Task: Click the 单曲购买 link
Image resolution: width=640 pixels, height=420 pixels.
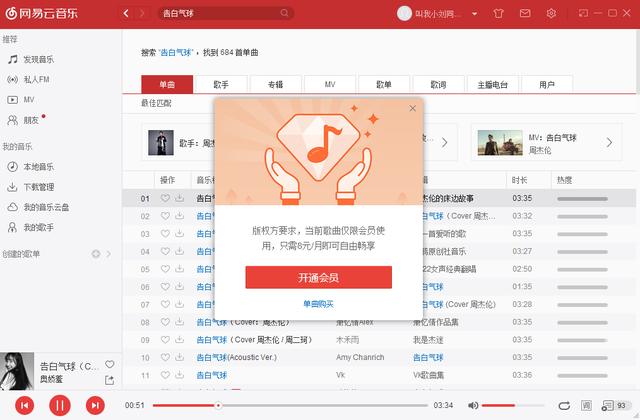Action: coord(318,304)
